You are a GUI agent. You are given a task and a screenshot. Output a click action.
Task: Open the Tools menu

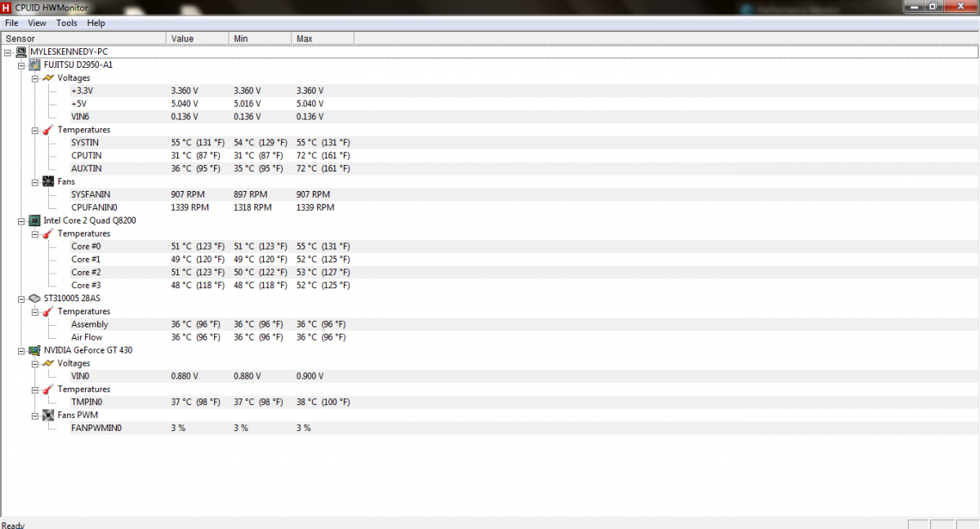click(67, 23)
